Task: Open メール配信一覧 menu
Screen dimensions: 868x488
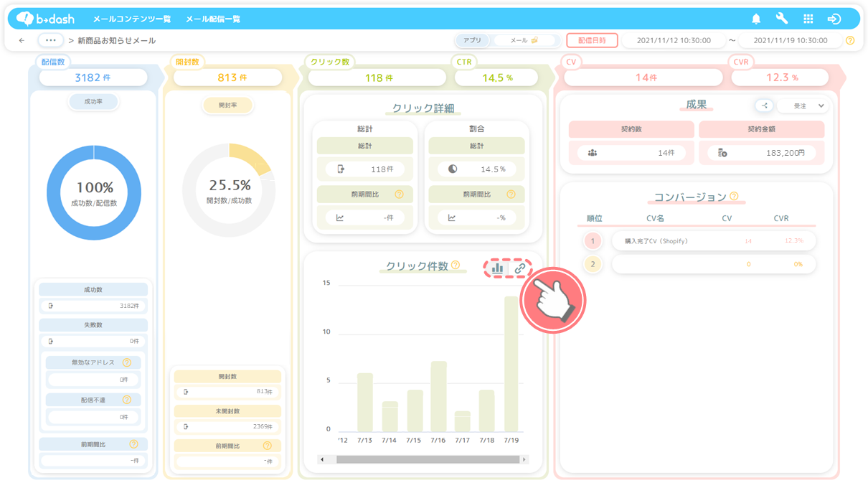Action: (212, 19)
